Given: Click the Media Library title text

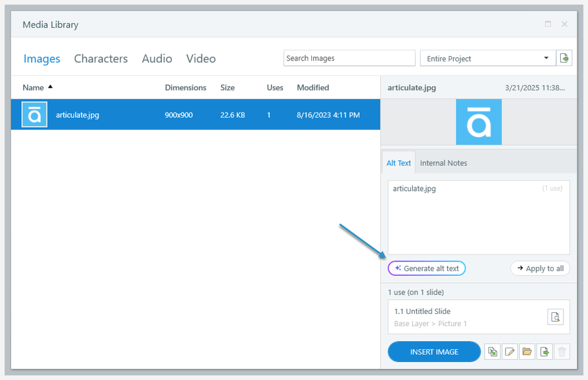Looking at the screenshot, I should [x=51, y=25].
